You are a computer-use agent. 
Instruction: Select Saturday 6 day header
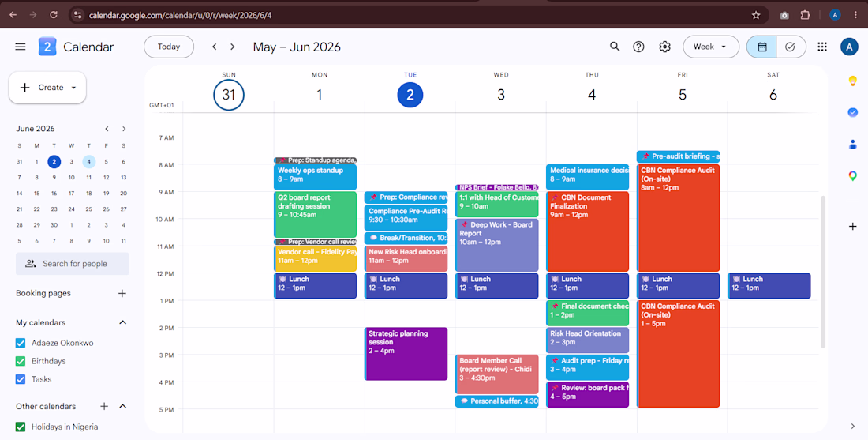(773, 95)
